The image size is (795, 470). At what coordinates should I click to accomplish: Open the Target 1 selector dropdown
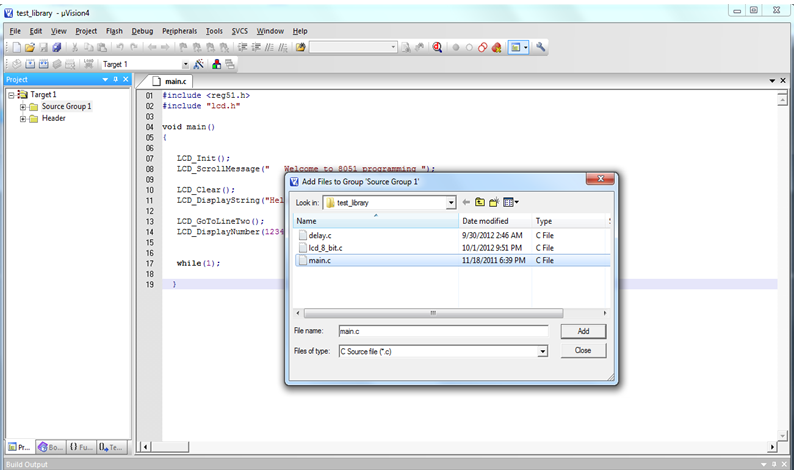[x=185, y=64]
